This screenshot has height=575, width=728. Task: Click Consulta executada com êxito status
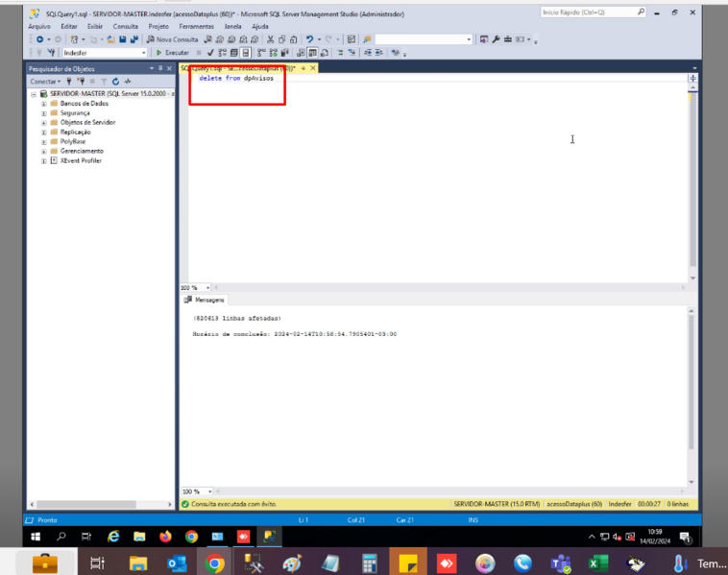234,504
